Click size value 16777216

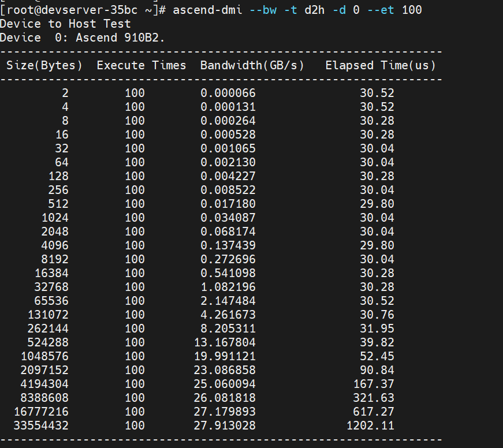pos(41,412)
